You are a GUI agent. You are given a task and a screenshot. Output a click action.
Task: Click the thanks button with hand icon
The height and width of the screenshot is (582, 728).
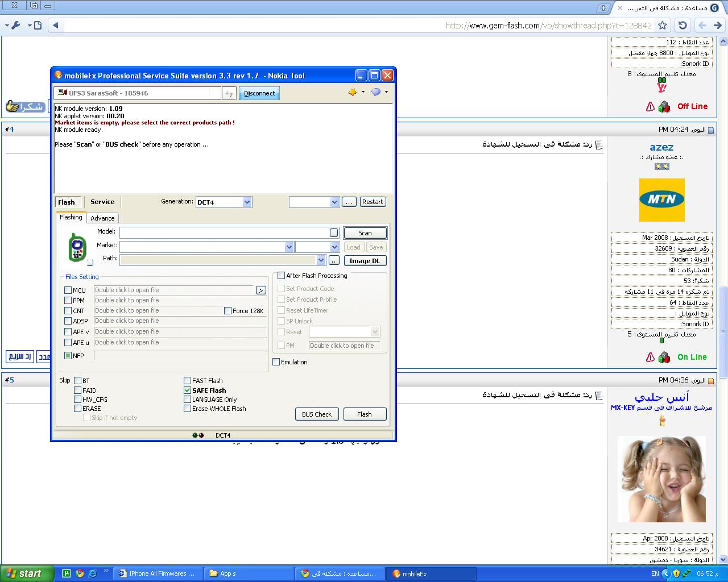(x=25, y=106)
